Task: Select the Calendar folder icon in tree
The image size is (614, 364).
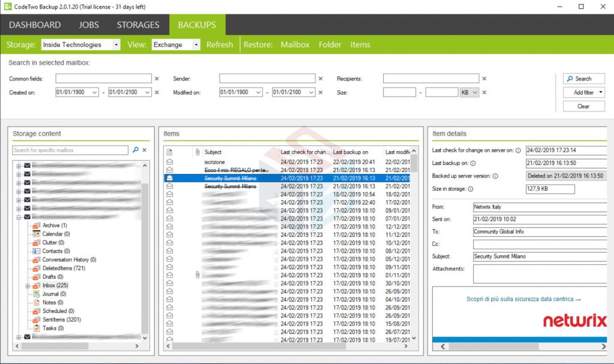Action: (x=36, y=234)
